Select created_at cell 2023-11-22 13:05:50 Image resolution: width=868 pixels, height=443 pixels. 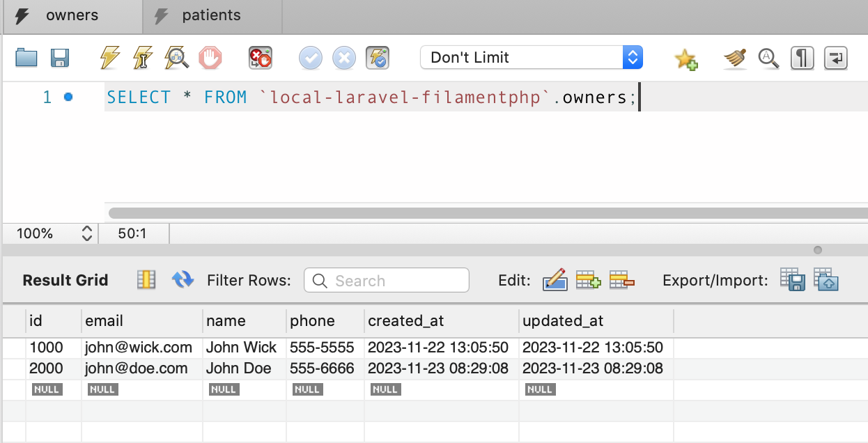(x=442, y=348)
